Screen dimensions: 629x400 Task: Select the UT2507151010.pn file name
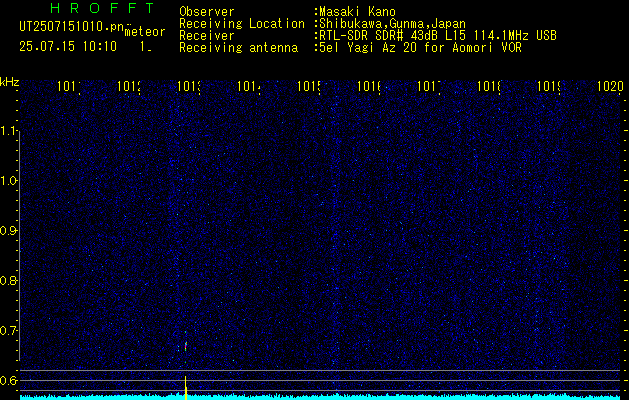tap(71, 26)
